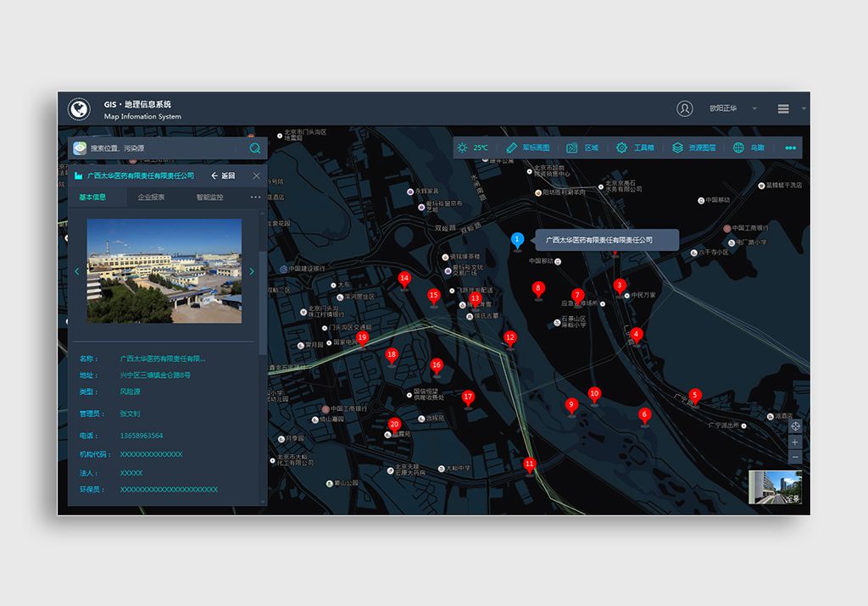868x606 pixels.
Task: Select red map marker 12
Action: pyautogui.click(x=509, y=338)
